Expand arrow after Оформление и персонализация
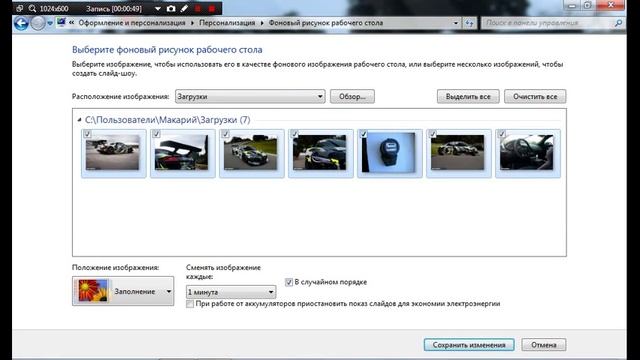This screenshot has height=360, width=640. click(x=192, y=23)
